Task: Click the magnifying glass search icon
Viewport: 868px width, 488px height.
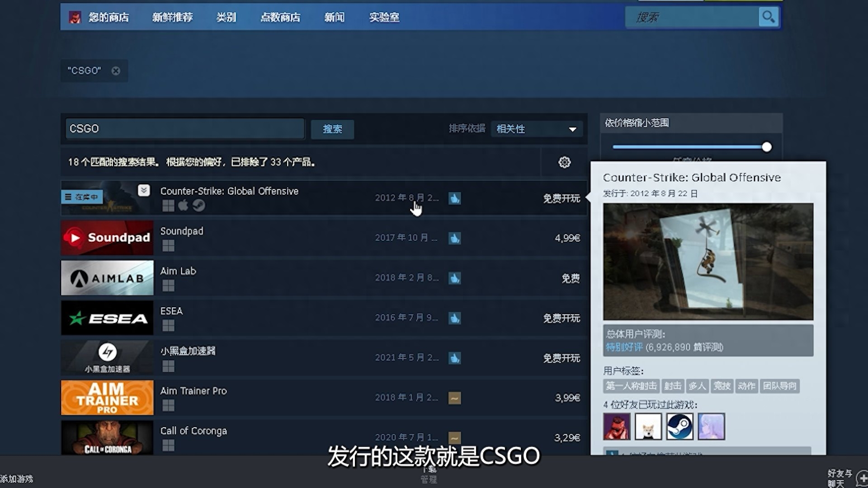Action: [x=768, y=17]
